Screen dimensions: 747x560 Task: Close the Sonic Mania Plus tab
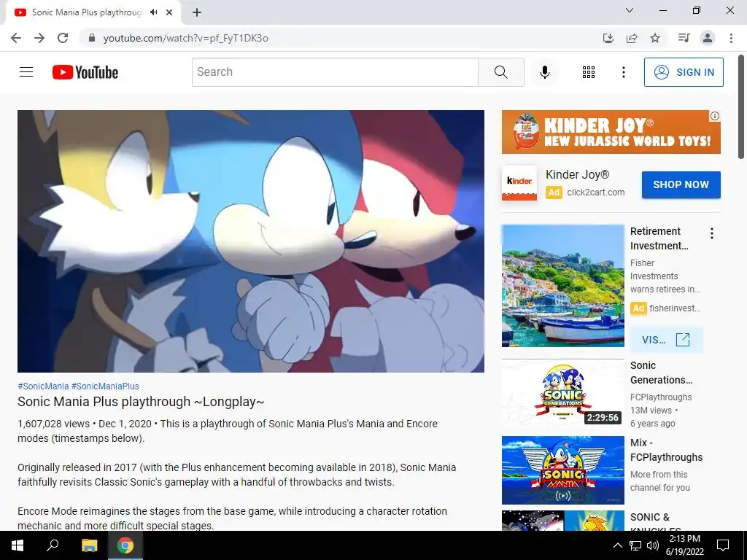(169, 12)
